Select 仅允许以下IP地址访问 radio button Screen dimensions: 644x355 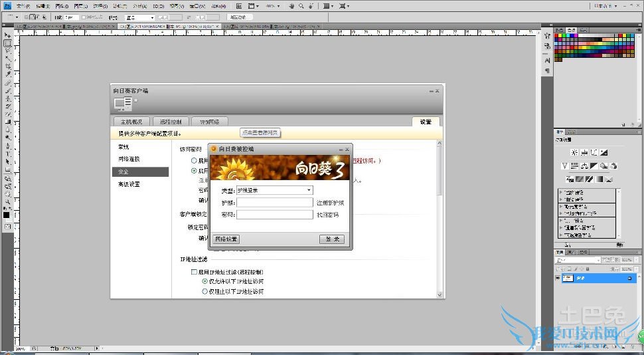coord(204,281)
